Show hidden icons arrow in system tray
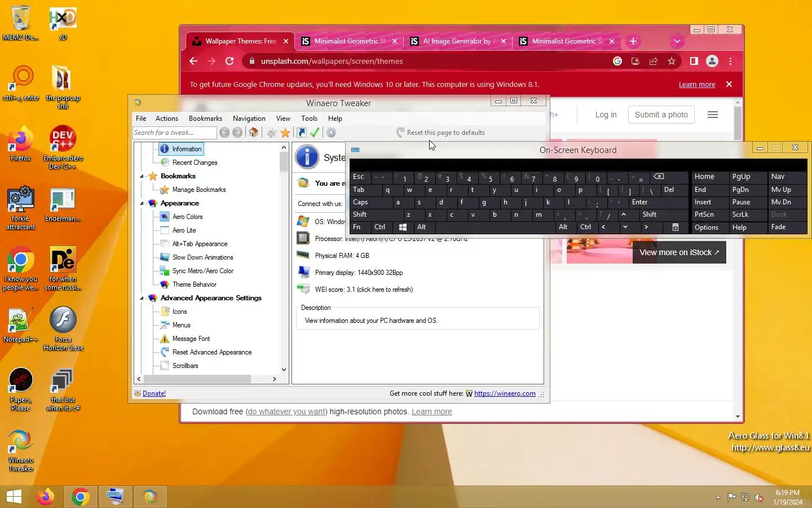Viewport: 812px width, 508px height. pos(718,497)
